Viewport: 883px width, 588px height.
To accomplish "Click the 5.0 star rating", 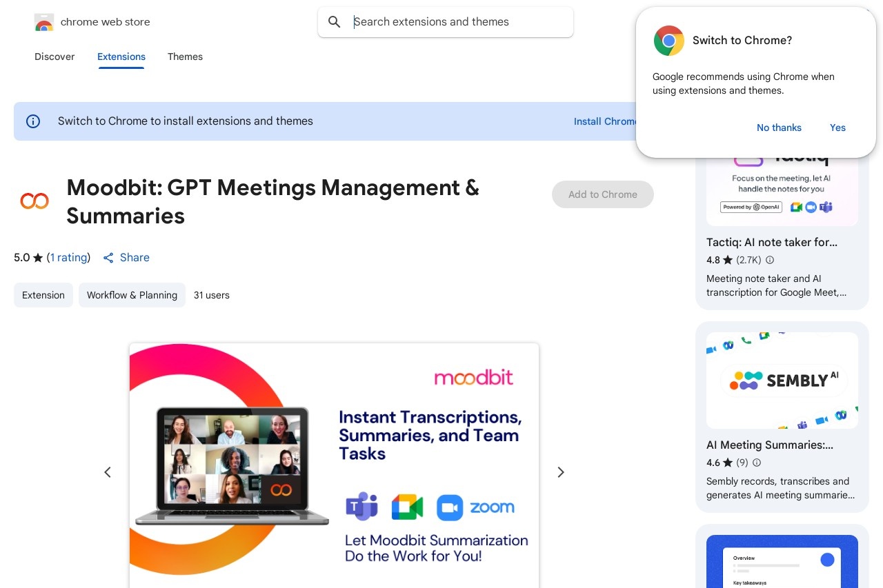I will pyautogui.click(x=28, y=258).
